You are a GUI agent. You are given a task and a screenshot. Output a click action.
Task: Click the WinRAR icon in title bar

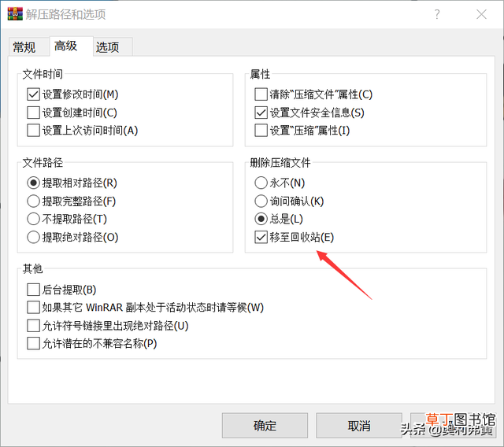coord(15,14)
